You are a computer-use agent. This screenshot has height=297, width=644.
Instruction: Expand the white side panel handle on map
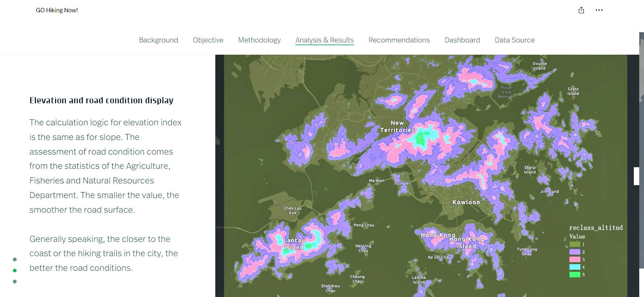coord(636,176)
